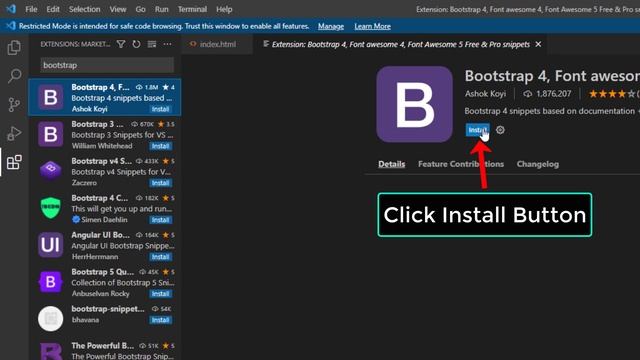Click Learn More in Restricted Mode banner
The height and width of the screenshot is (360, 640).
[x=372, y=26]
